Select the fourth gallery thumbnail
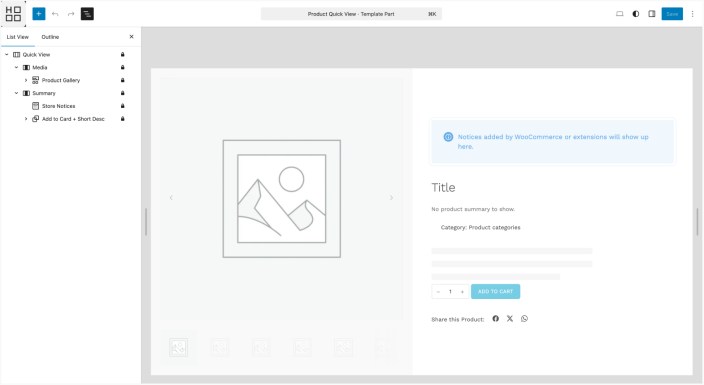Image resolution: width=704 pixels, height=385 pixels. click(x=302, y=347)
